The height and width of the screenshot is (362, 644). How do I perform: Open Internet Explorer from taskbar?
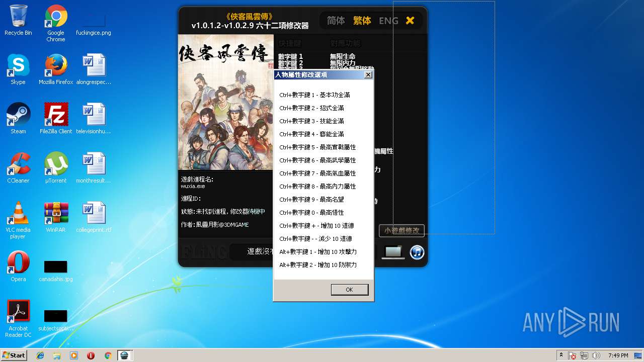coord(40,355)
